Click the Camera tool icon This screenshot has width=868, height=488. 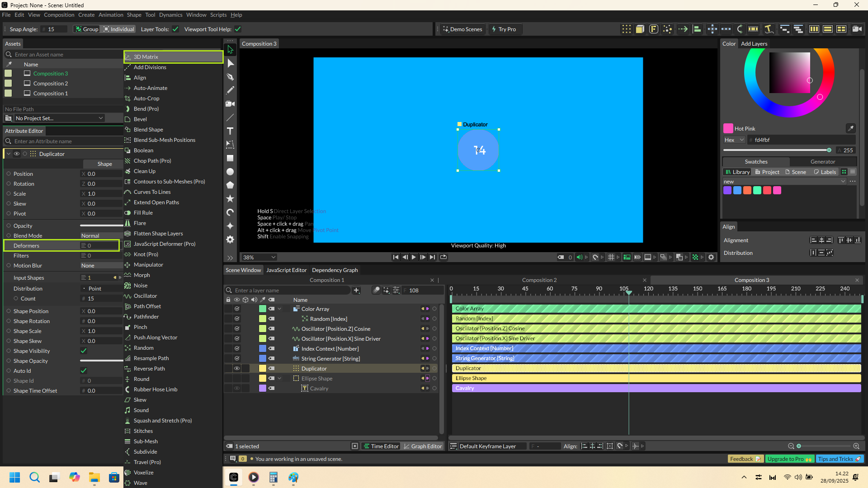point(230,104)
